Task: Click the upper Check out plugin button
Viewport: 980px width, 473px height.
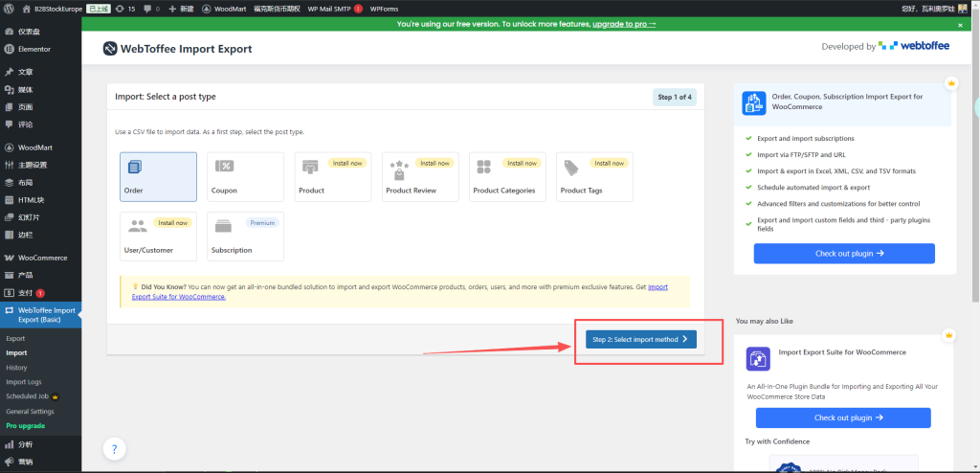Action: pyautogui.click(x=844, y=254)
